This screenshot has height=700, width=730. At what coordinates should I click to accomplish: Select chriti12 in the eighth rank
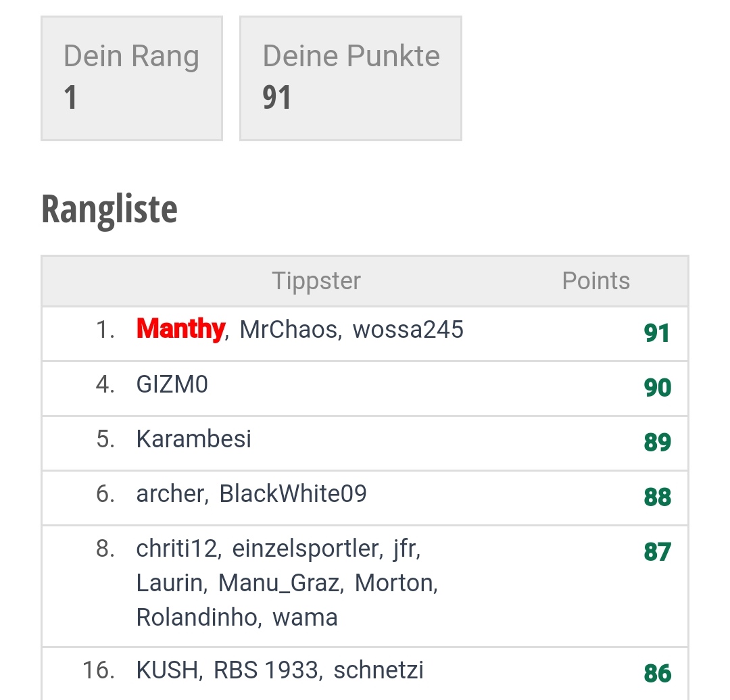coord(176,549)
